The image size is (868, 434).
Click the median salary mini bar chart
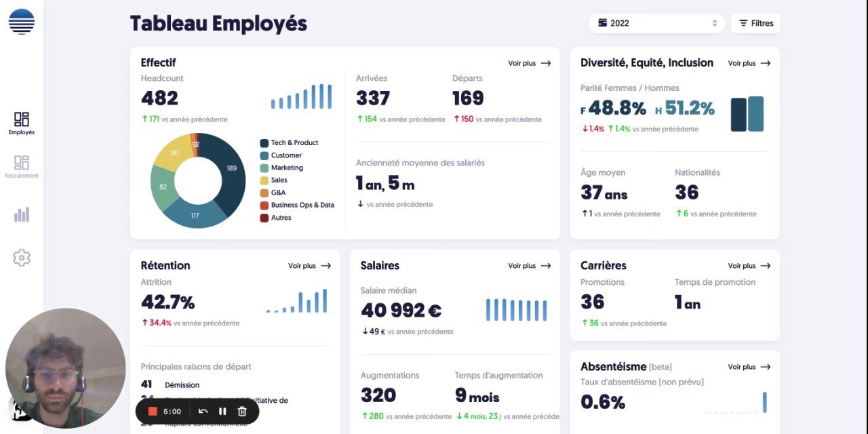tap(516, 310)
